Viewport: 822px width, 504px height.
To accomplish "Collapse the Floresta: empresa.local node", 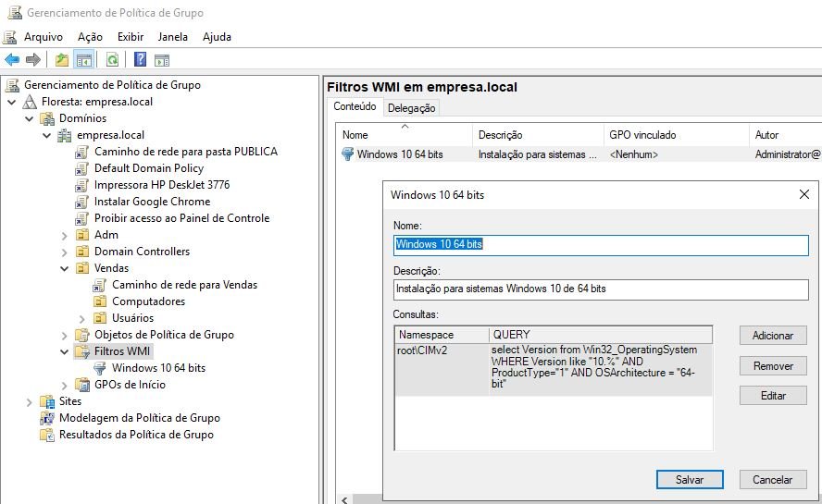I will click(x=11, y=102).
